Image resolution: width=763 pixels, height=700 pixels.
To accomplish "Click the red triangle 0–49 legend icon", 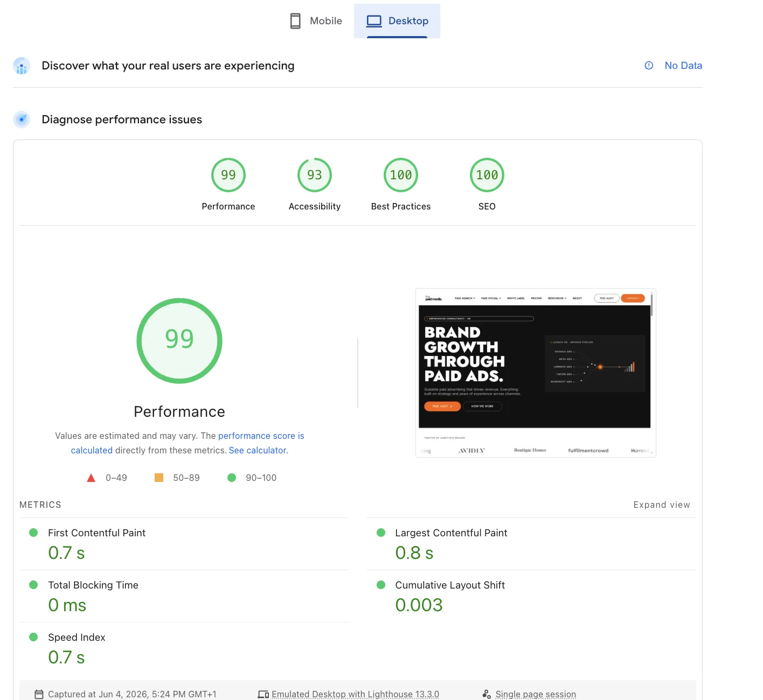I will pos(91,478).
